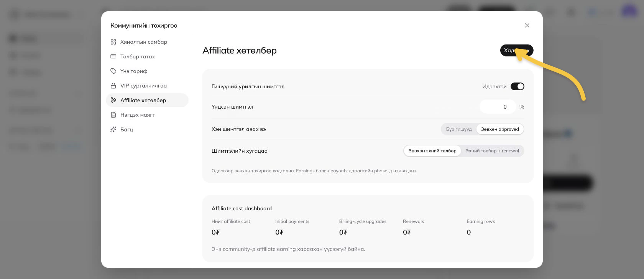
Task: Click the Affiliate cost dashboard heading
Action: [x=242, y=208]
